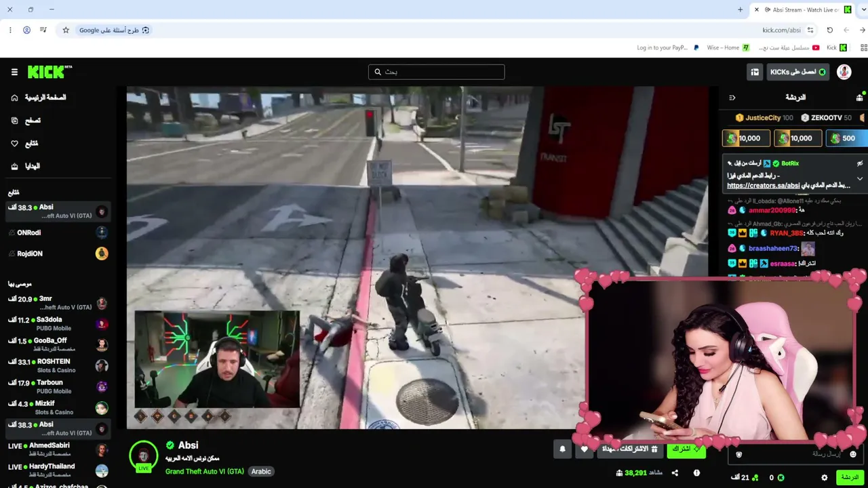Screen dimensions: 868x488
Task: Click the gifted subscriptions button
Action: [630, 449]
